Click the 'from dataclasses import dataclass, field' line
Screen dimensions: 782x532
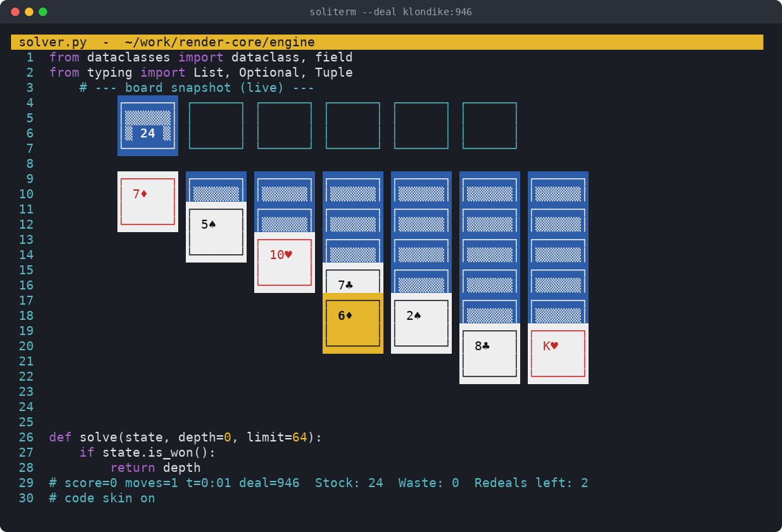click(201, 57)
